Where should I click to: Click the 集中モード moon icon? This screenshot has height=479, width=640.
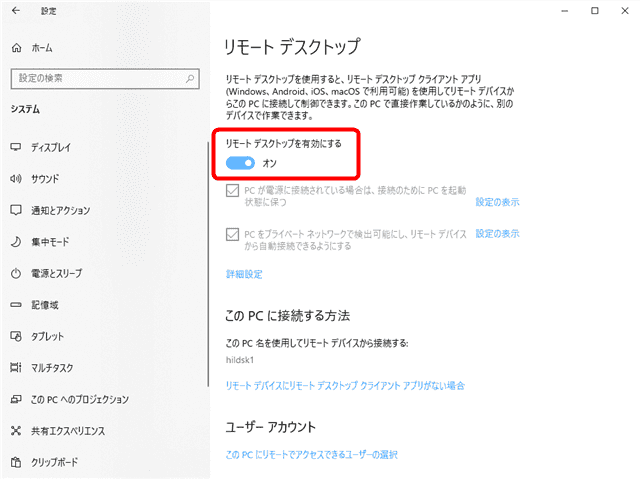click(x=16, y=242)
